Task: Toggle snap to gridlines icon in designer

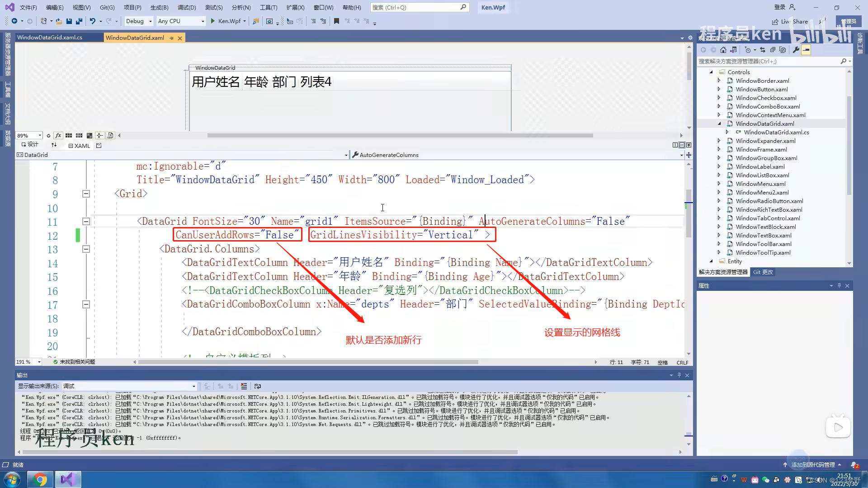Action: (79, 135)
